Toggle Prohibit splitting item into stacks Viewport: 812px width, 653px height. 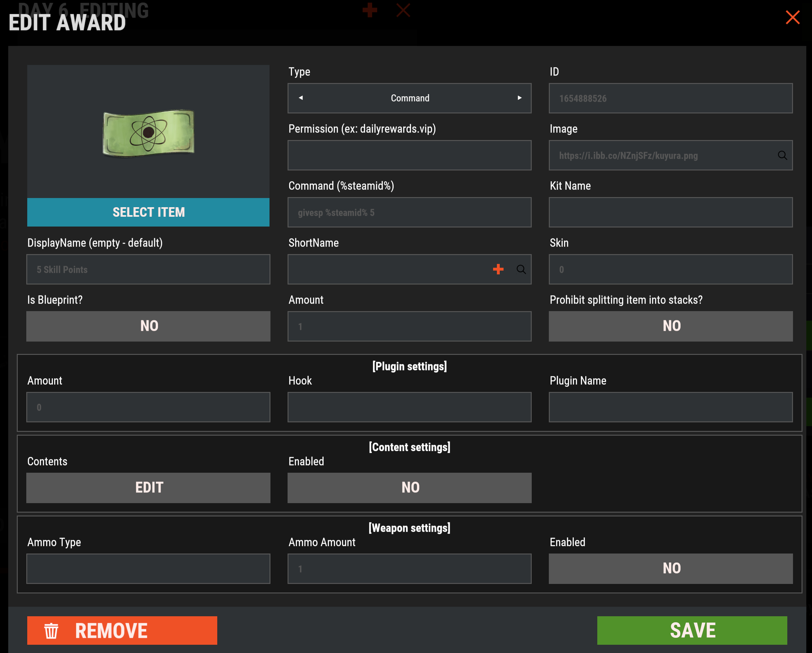(670, 326)
